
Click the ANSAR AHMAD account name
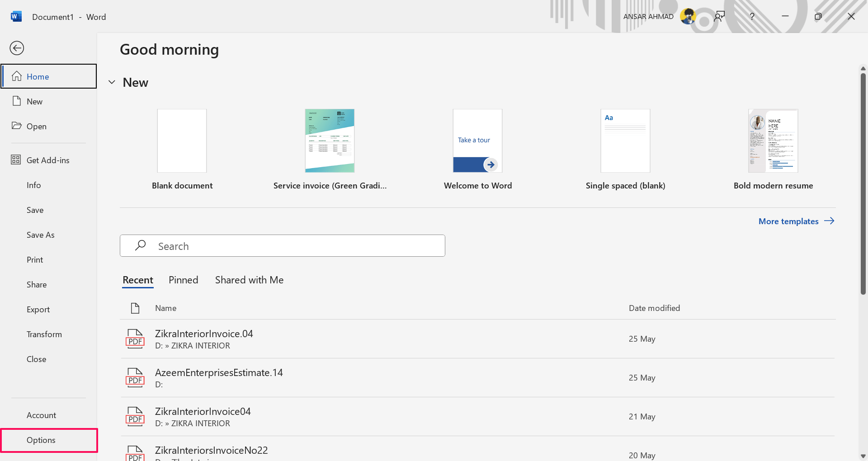pyautogui.click(x=648, y=17)
